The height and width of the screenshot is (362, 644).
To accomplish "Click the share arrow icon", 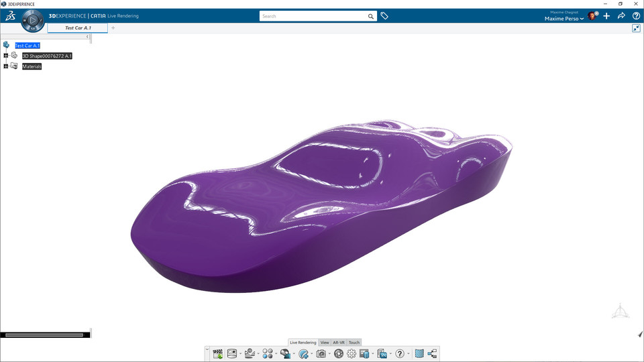I will coord(621,16).
